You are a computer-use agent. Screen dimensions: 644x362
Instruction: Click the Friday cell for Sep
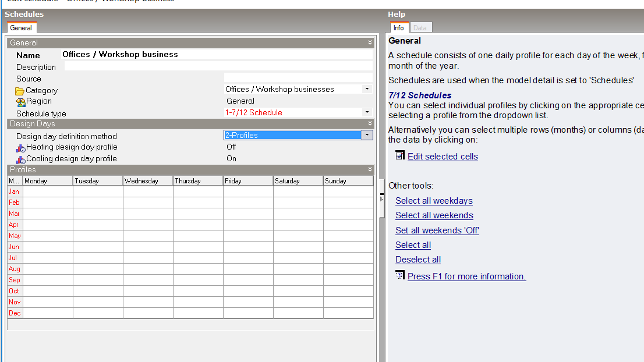[x=248, y=280]
